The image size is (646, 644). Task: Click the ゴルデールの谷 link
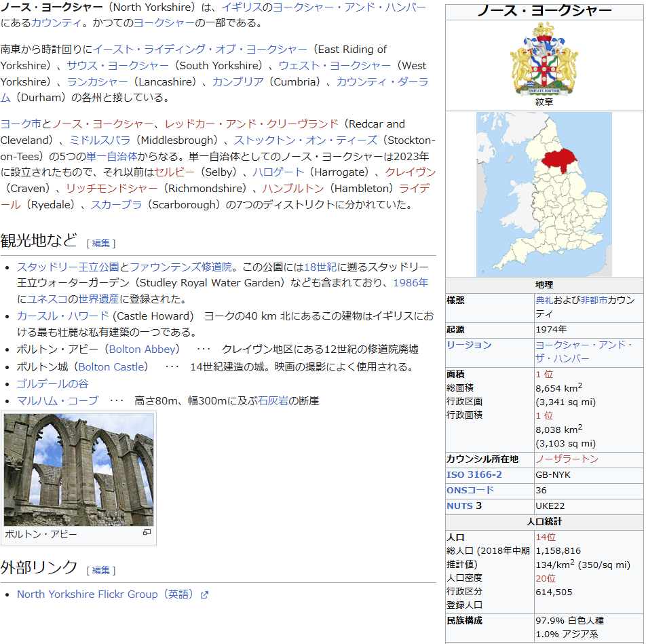point(52,383)
